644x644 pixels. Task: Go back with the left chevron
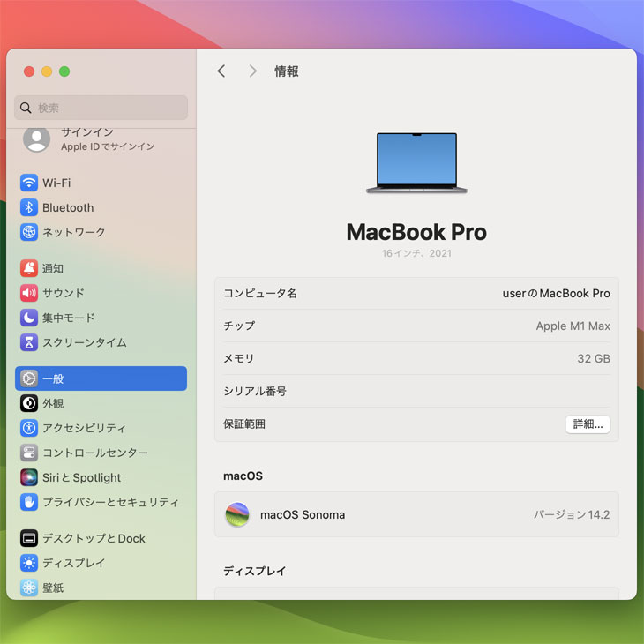pos(221,71)
